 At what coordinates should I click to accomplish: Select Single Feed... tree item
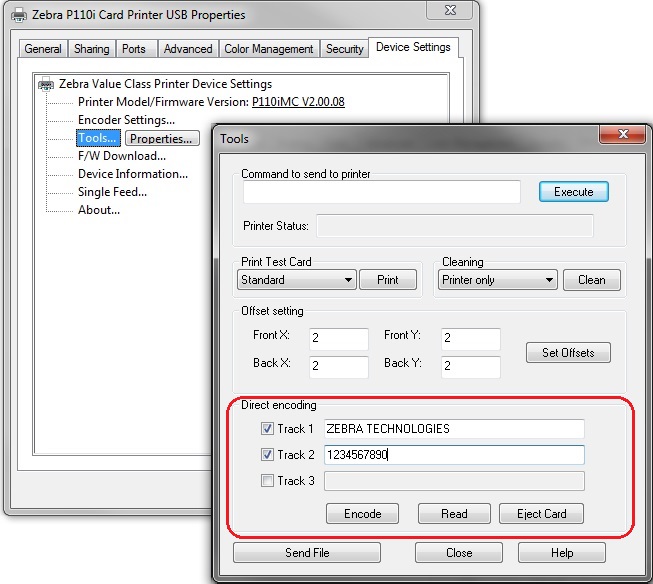coord(112,192)
